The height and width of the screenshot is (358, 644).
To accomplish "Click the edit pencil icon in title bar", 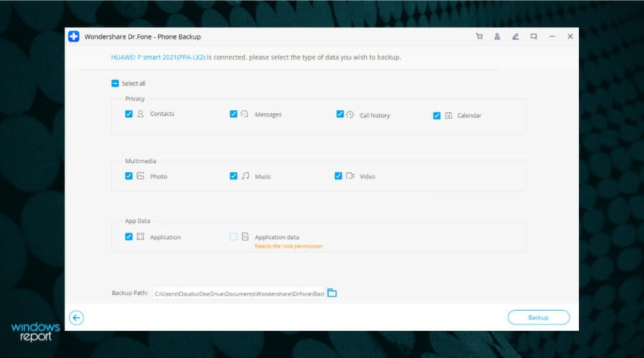I will pyautogui.click(x=515, y=37).
